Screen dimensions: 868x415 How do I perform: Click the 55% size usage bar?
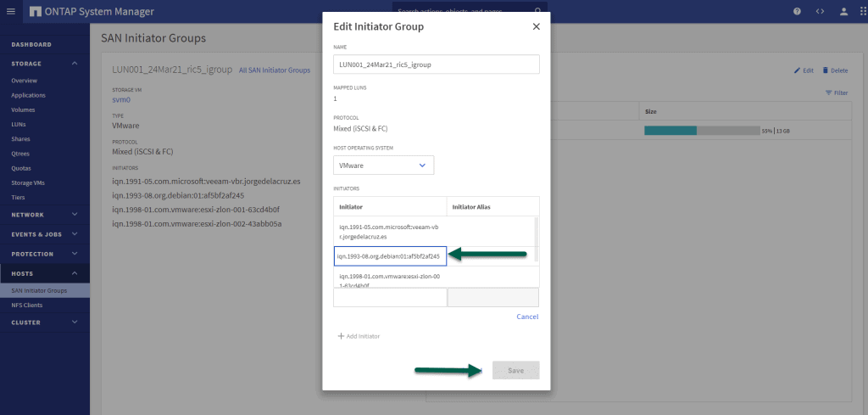point(702,131)
